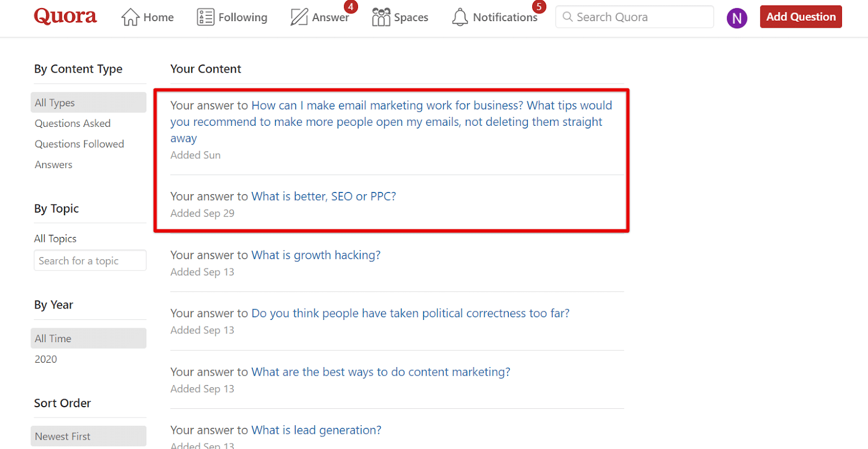This screenshot has width=868, height=449.
Task: Click the Add Question button
Action: 801,17
